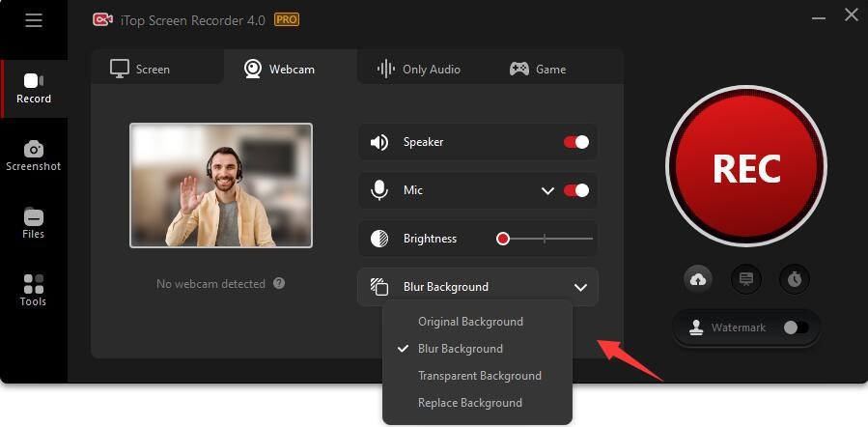Click the webcam preview thumbnail
This screenshot has height=427, width=868.
point(221,185)
